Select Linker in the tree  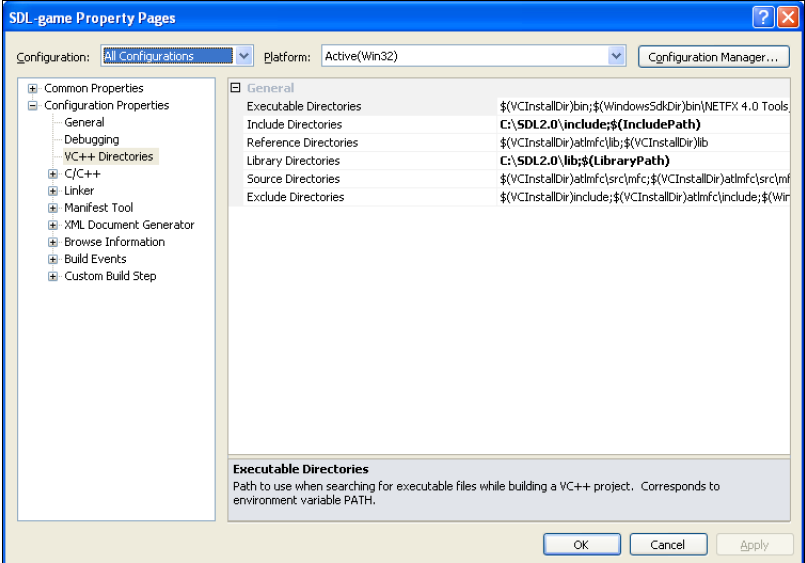pyautogui.click(x=79, y=191)
